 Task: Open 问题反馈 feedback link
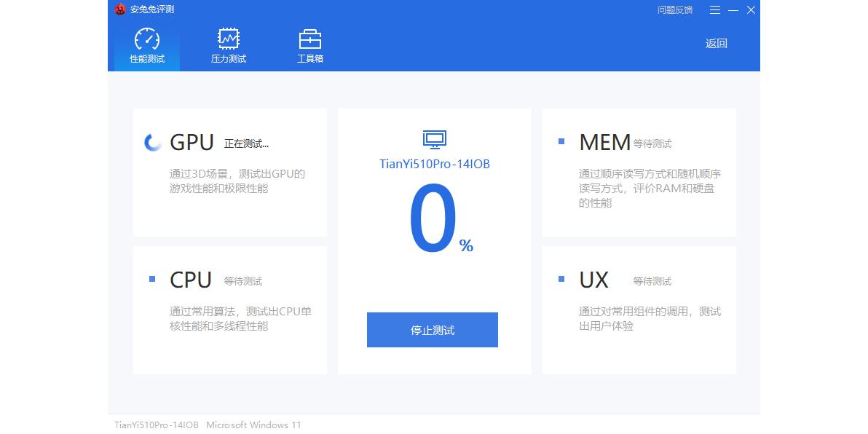click(x=675, y=10)
